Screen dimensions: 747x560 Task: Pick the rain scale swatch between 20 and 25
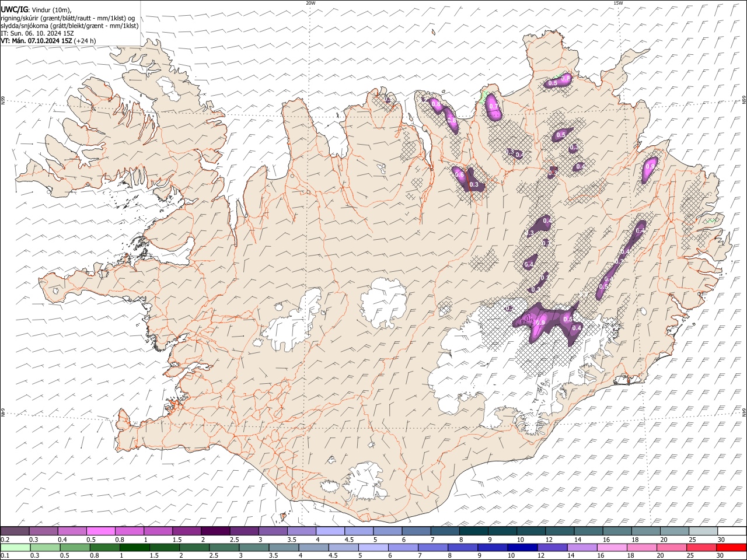pyautogui.click(x=672, y=547)
